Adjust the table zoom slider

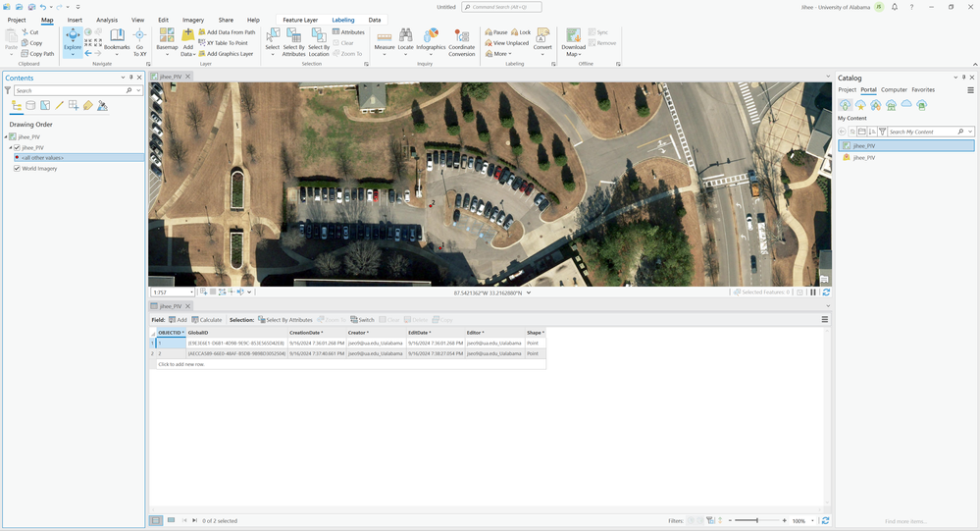point(757,520)
